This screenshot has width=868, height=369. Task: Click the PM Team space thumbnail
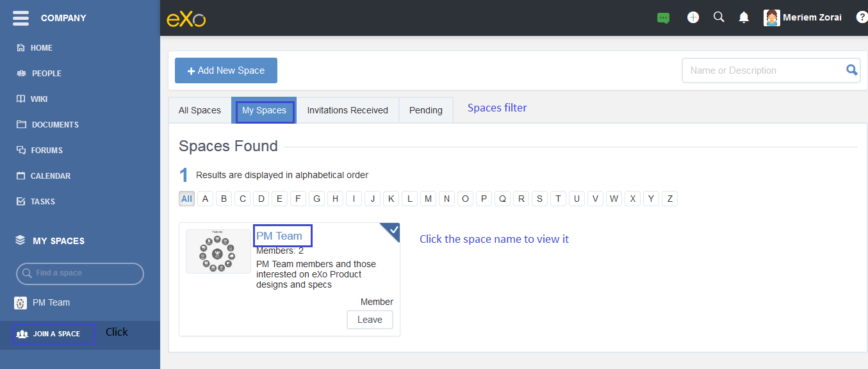(218, 251)
